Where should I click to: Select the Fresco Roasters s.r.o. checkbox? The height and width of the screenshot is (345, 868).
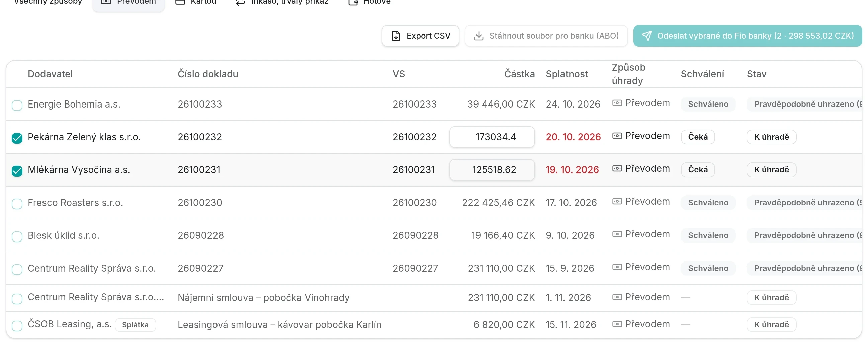pyautogui.click(x=17, y=204)
